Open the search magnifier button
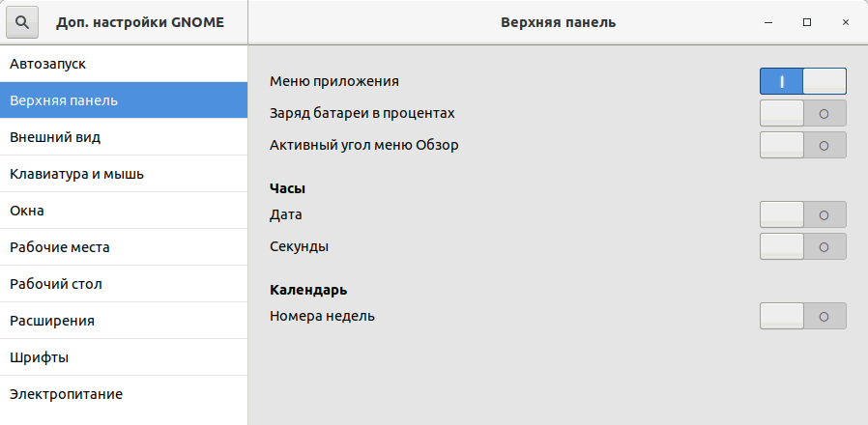The image size is (868, 425). pos(22,22)
